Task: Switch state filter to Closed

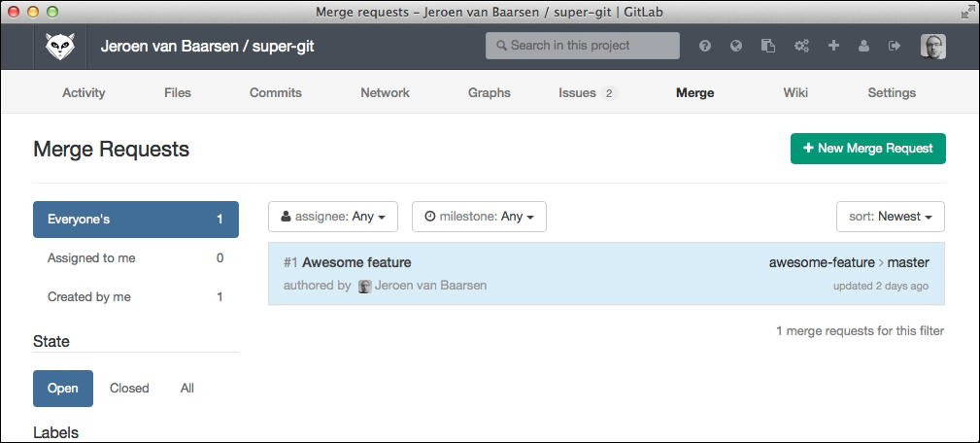Action: (129, 388)
